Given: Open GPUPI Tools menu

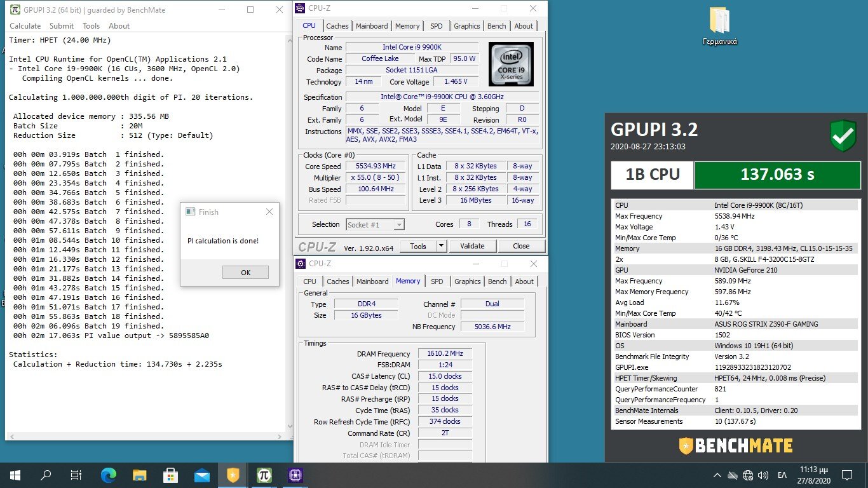Looking at the screenshot, I should pyautogui.click(x=91, y=26).
